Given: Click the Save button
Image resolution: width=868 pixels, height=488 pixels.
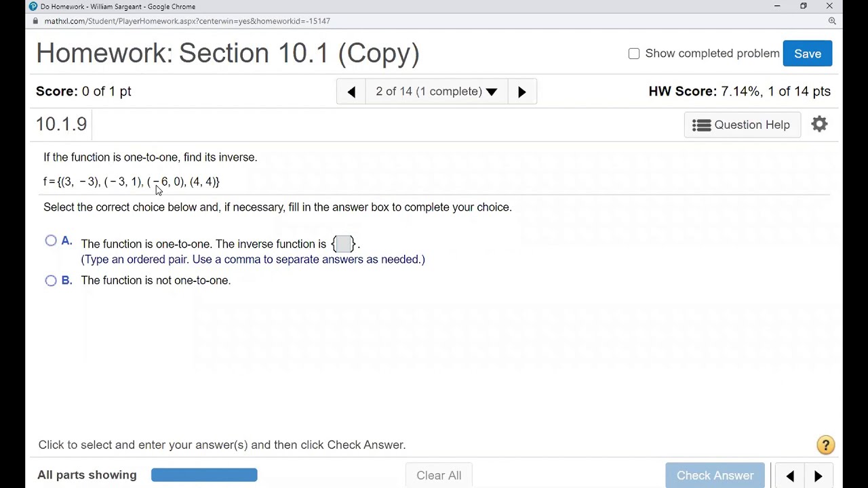Looking at the screenshot, I should point(807,54).
